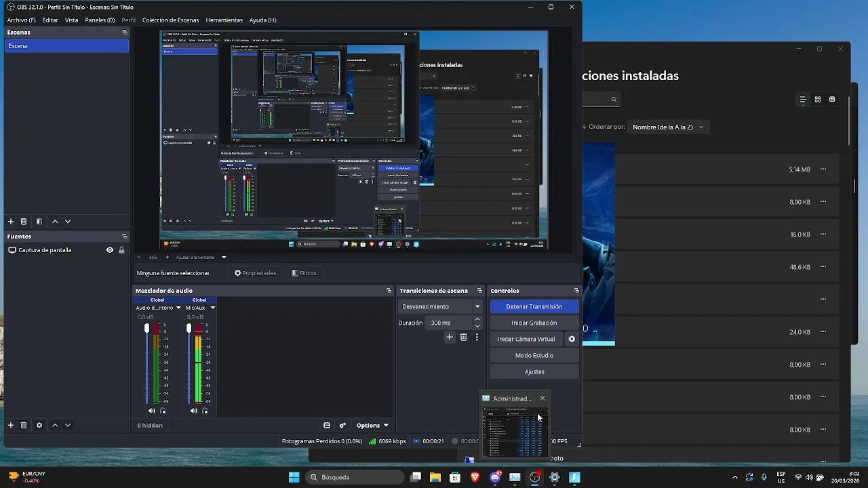Undock the Fuentes panel
868x488 pixels.
click(125, 237)
